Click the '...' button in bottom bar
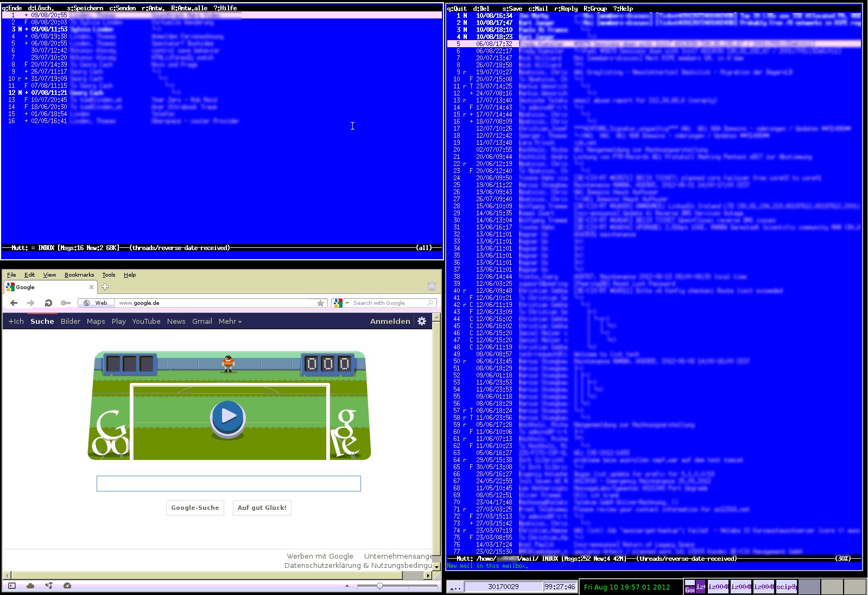 (x=455, y=587)
